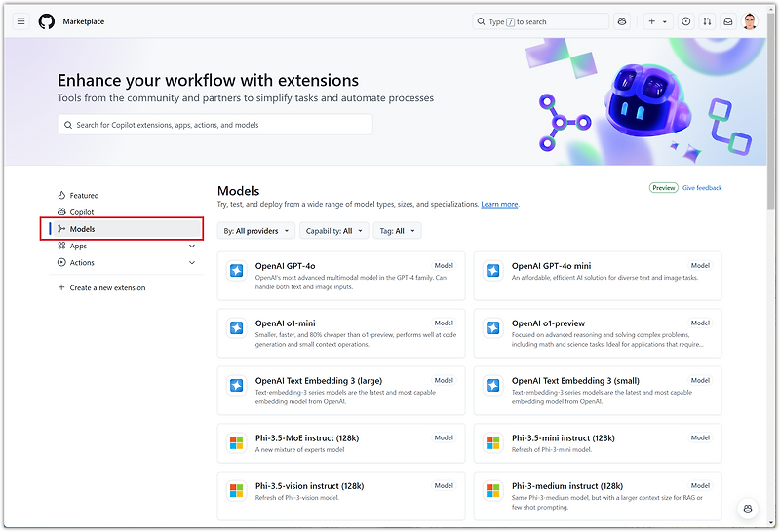The height and width of the screenshot is (532, 780).
Task: Click the Phi-3.5-mini Microsoft logo icon
Action: (x=493, y=442)
